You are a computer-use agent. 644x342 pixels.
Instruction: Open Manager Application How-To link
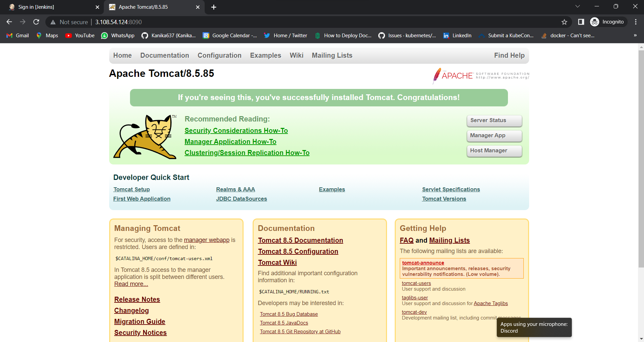tap(230, 142)
